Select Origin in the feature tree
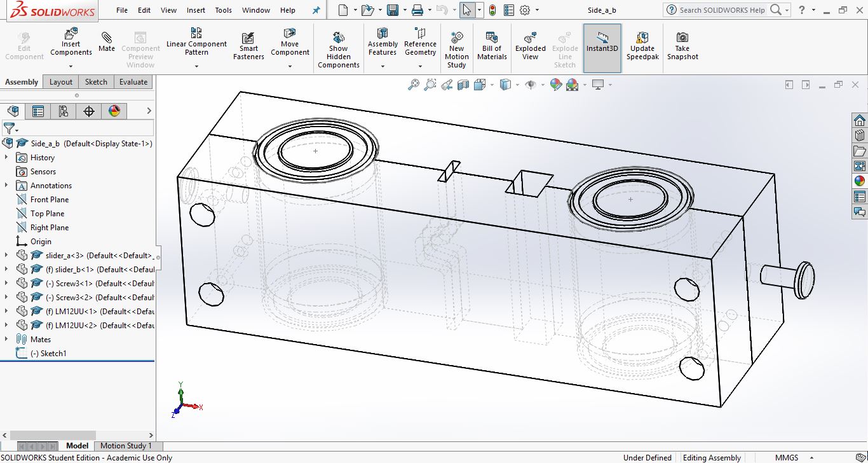The height and width of the screenshot is (463, 868). [41, 241]
